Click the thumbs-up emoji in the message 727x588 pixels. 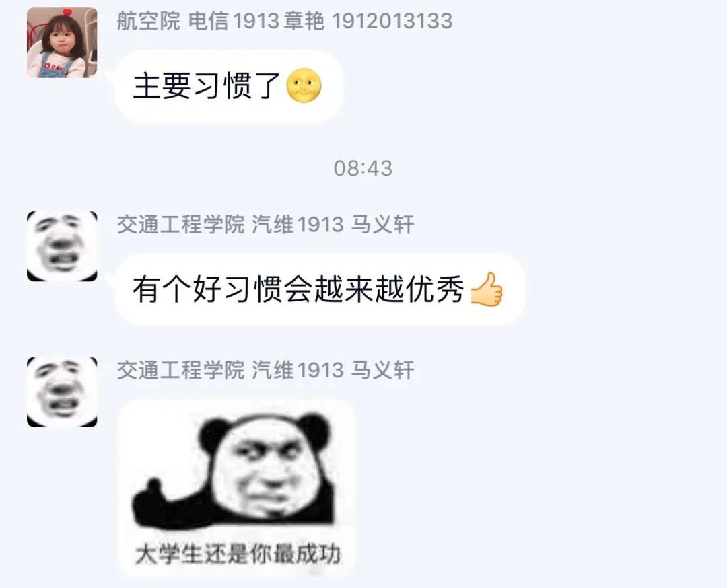(487, 289)
